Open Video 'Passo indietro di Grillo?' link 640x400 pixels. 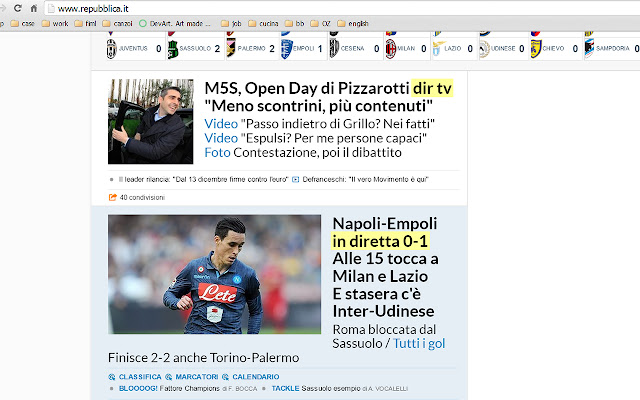pos(320,124)
